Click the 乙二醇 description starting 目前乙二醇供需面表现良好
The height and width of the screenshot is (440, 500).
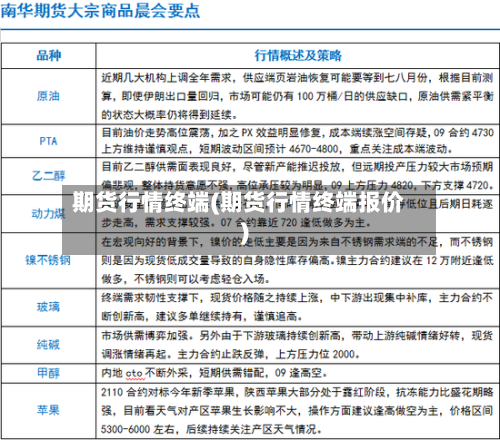[x=297, y=176]
